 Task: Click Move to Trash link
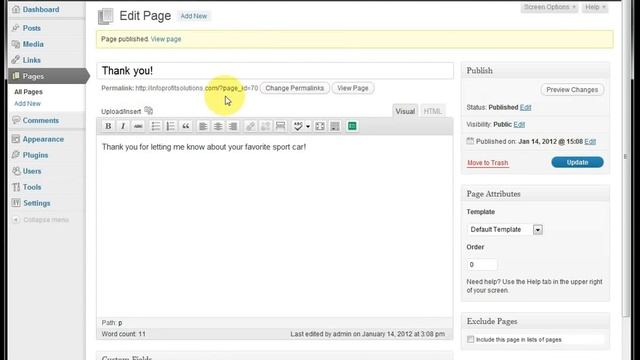pos(487,163)
